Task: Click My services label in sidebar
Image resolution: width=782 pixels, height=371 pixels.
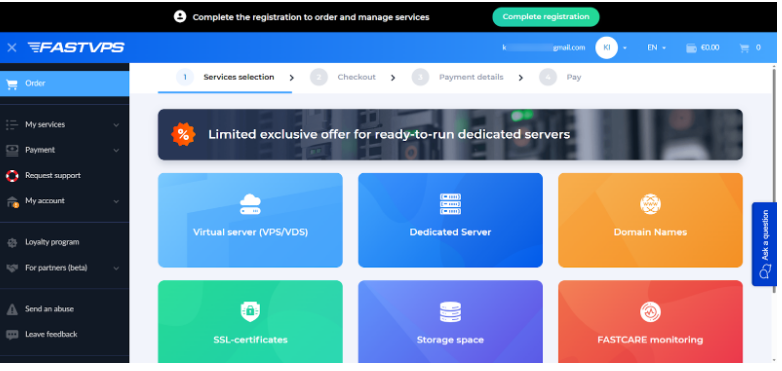Action: point(45,125)
